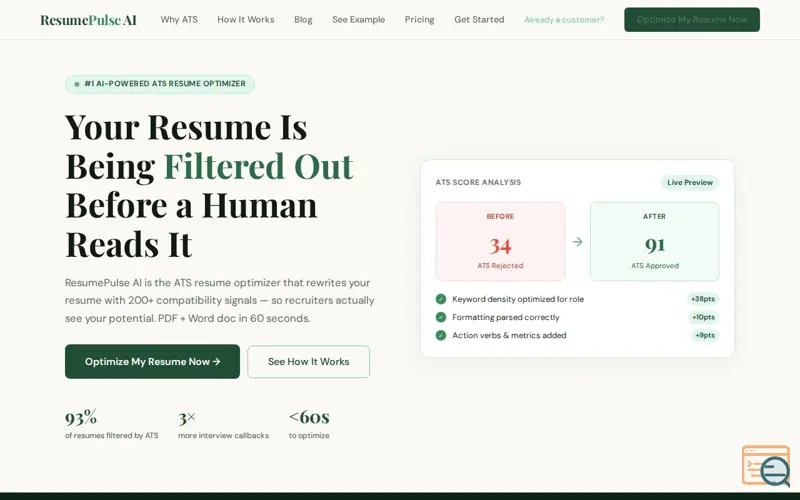Click checkmark icon beside Action verbs & metrics
Screen dimensions: 800x500
click(x=441, y=335)
